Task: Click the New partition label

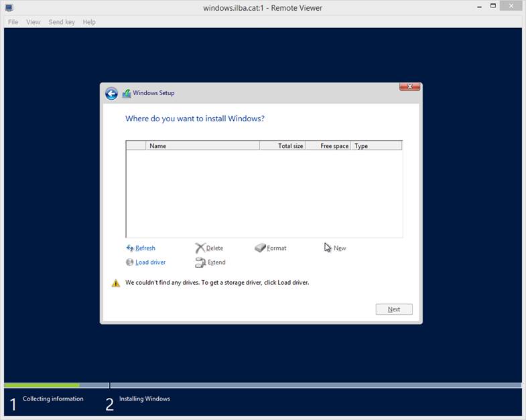Action: pyautogui.click(x=340, y=249)
